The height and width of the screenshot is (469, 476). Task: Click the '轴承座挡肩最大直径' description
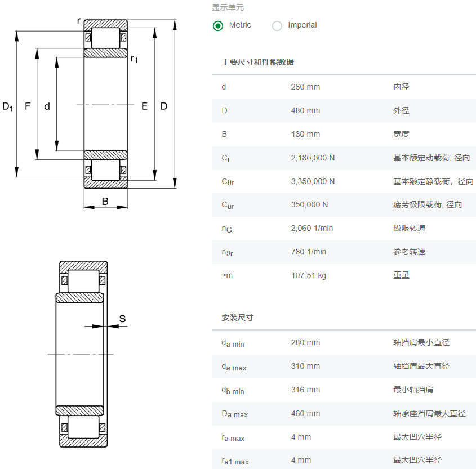429,413
